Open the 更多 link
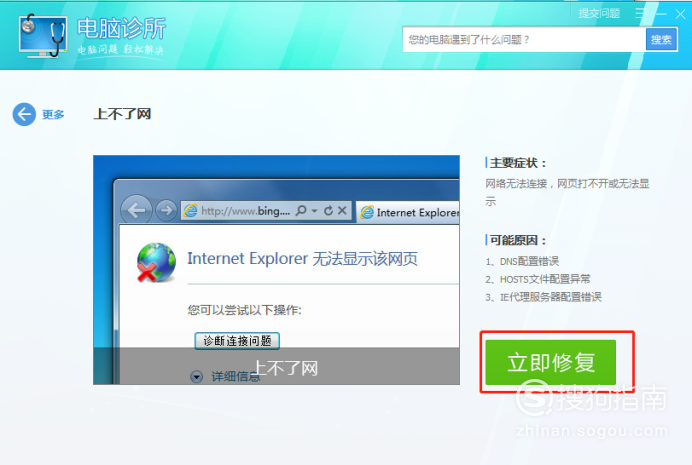This screenshot has height=465, width=692. [x=53, y=115]
